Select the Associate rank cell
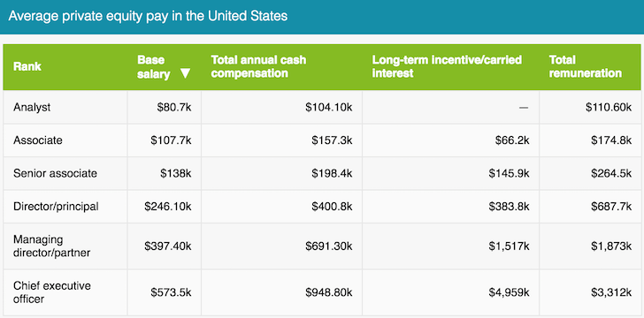The height and width of the screenshot is (318, 644). click(x=65, y=140)
